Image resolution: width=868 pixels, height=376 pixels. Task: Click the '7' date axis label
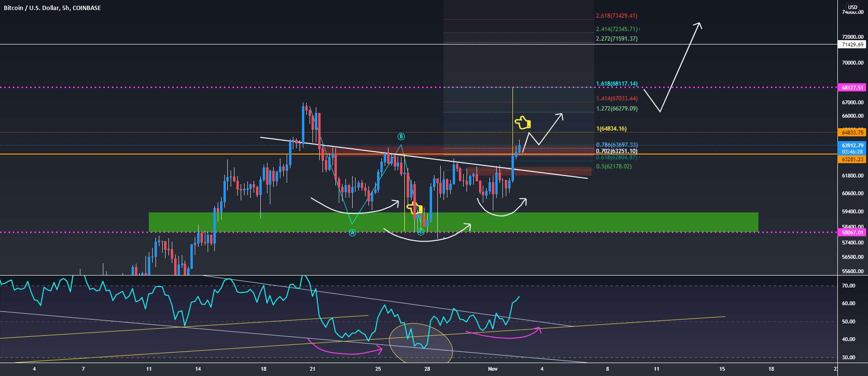point(83,369)
